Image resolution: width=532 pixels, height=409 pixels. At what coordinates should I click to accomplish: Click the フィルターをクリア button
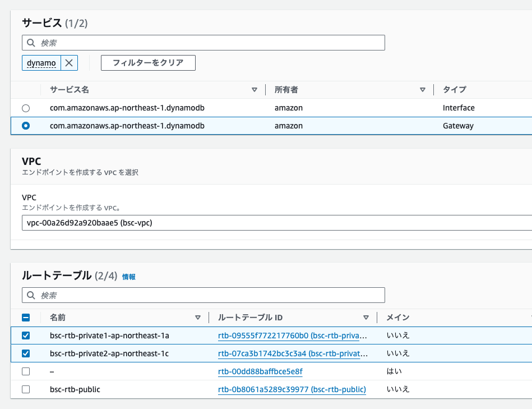pos(147,63)
